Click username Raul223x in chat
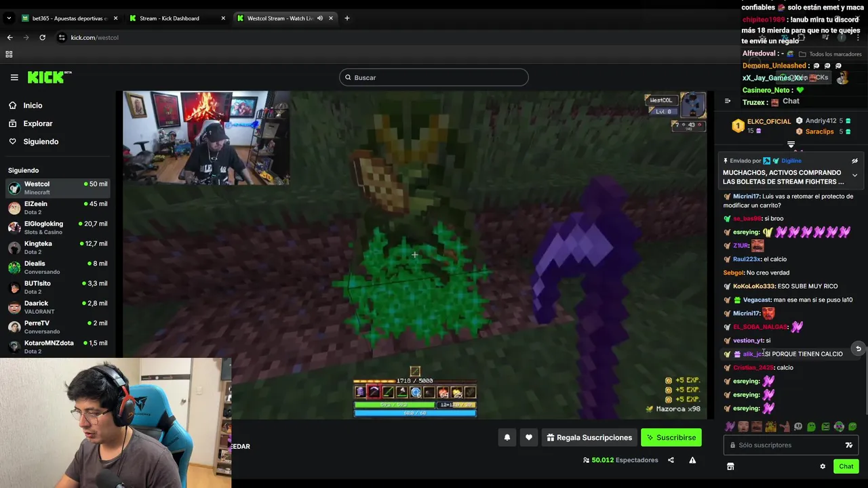Image resolution: width=868 pixels, height=488 pixels. click(747, 259)
